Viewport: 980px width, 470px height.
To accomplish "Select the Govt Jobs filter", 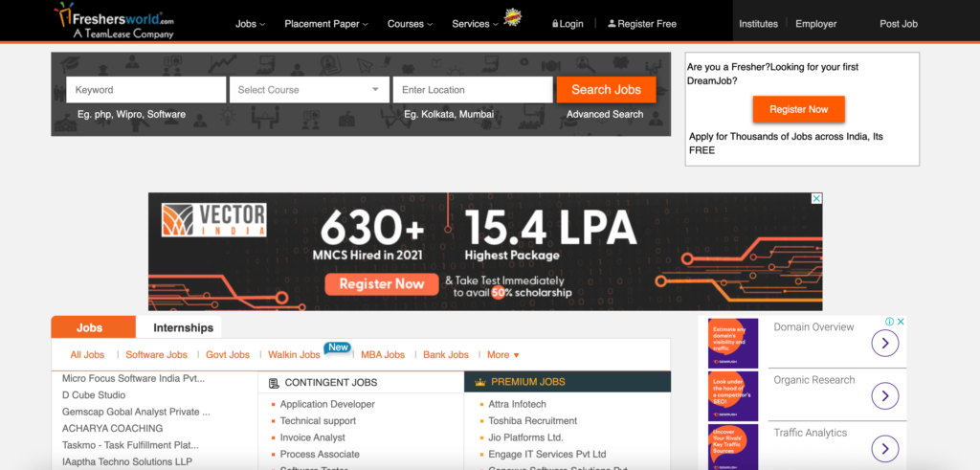I will (x=228, y=354).
